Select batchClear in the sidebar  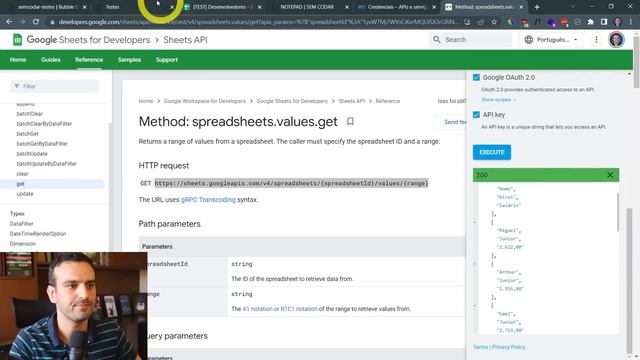[x=29, y=114]
